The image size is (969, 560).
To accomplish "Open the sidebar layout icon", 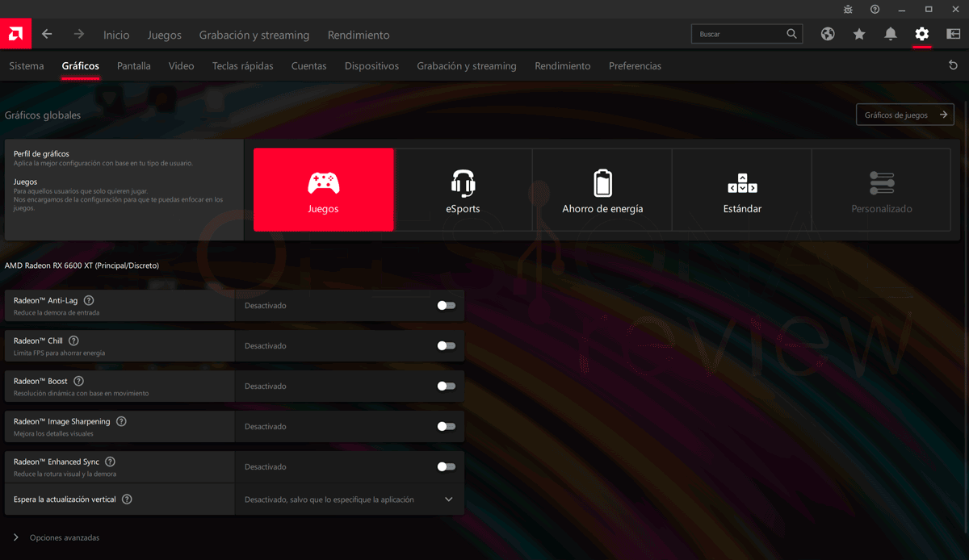I will click(954, 34).
